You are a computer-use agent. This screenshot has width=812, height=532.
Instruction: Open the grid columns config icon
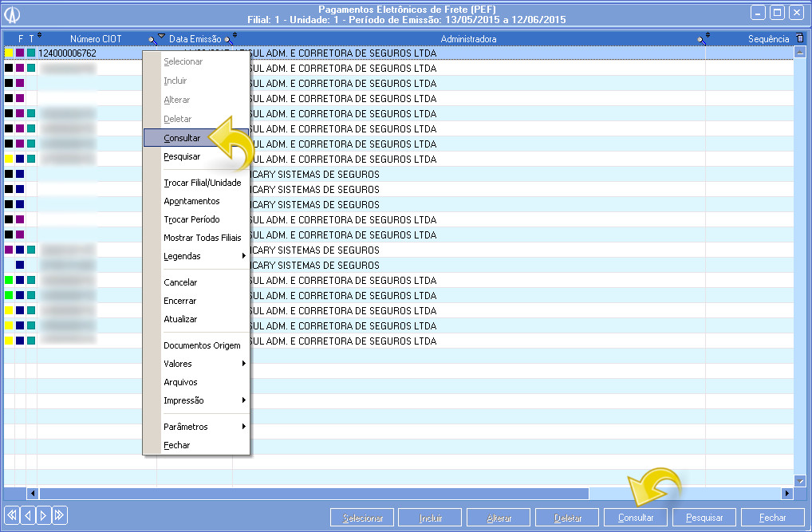800,38
